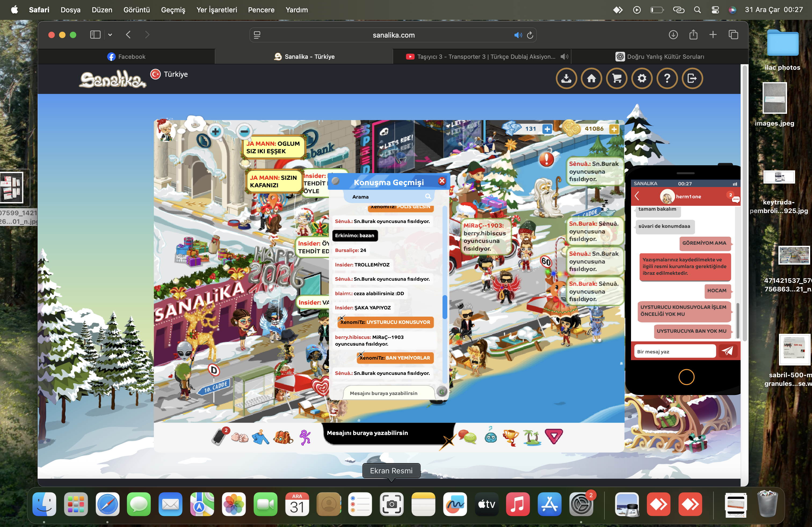This screenshot has width=812, height=527.
Task: Focus the phone's Bir mesaj yaz field
Action: (675, 352)
